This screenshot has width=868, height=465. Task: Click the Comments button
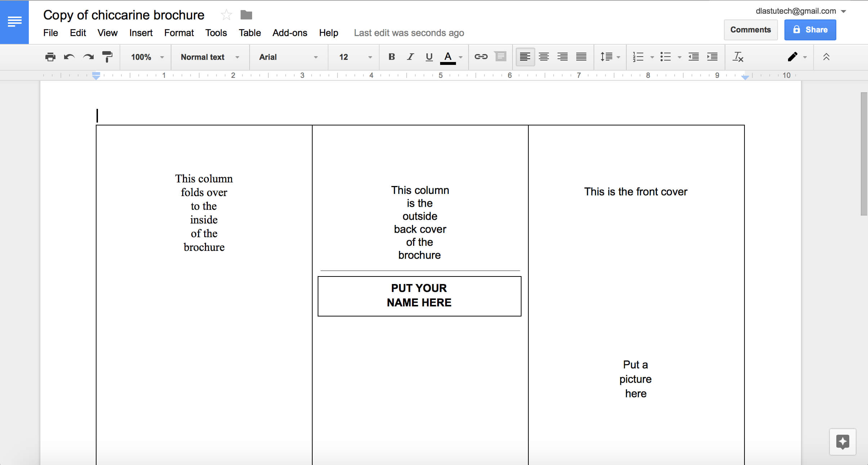point(750,29)
